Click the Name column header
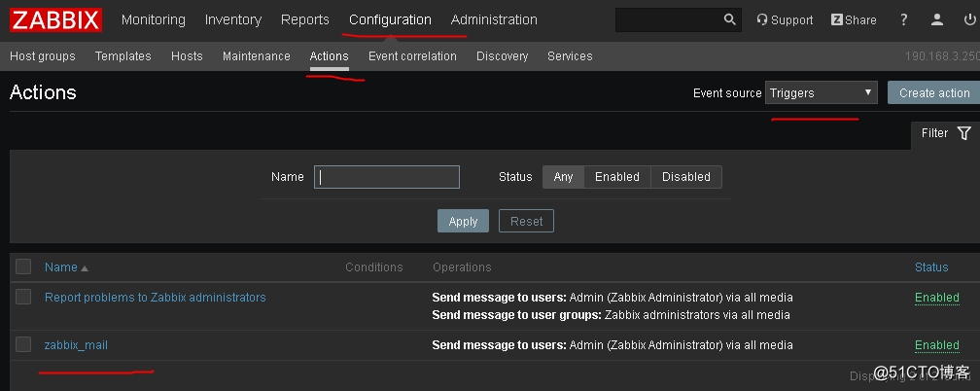Viewport: 980px width, 391px height. [61, 267]
